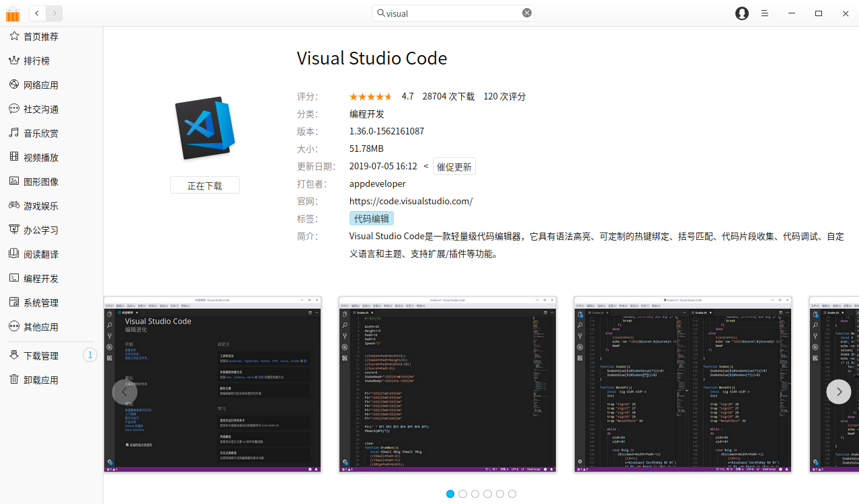Open 卸载应用 page
This screenshot has height=504, width=859.
[x=41, y=380]
